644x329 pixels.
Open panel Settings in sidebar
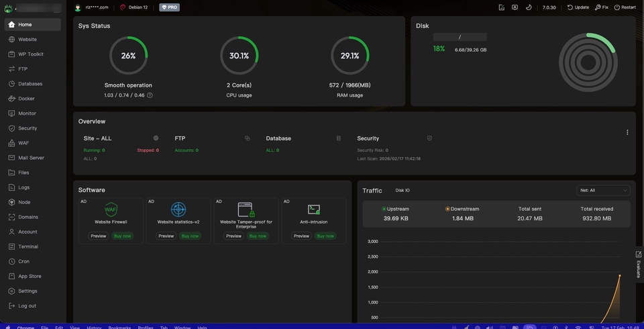[33, 291]
